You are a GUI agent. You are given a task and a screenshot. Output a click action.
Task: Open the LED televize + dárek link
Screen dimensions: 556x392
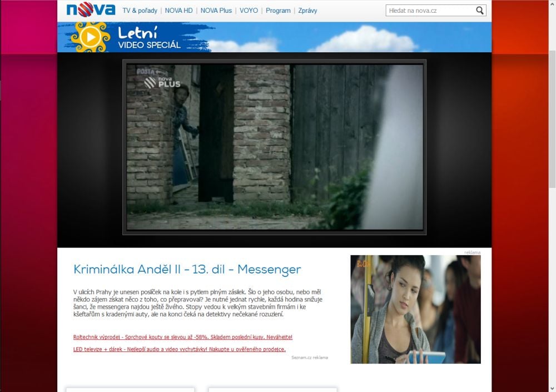tap(179, 349)
